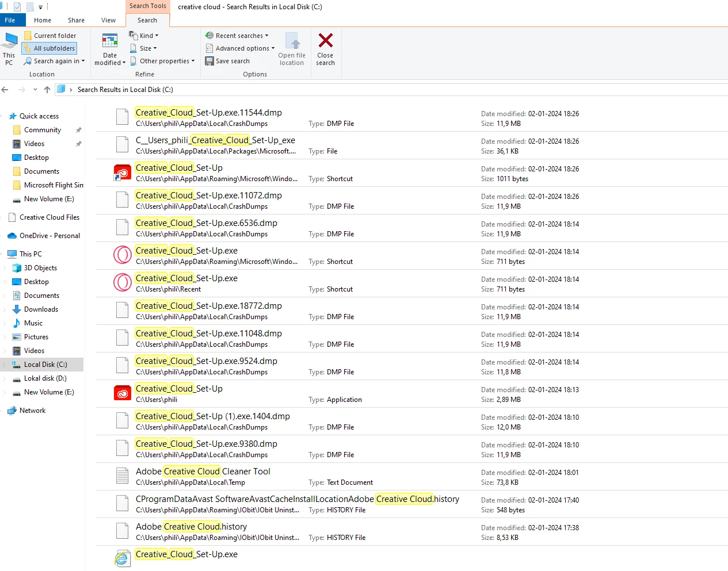
Task: Click the Back navigation arrow
Action: pos(5,90)
